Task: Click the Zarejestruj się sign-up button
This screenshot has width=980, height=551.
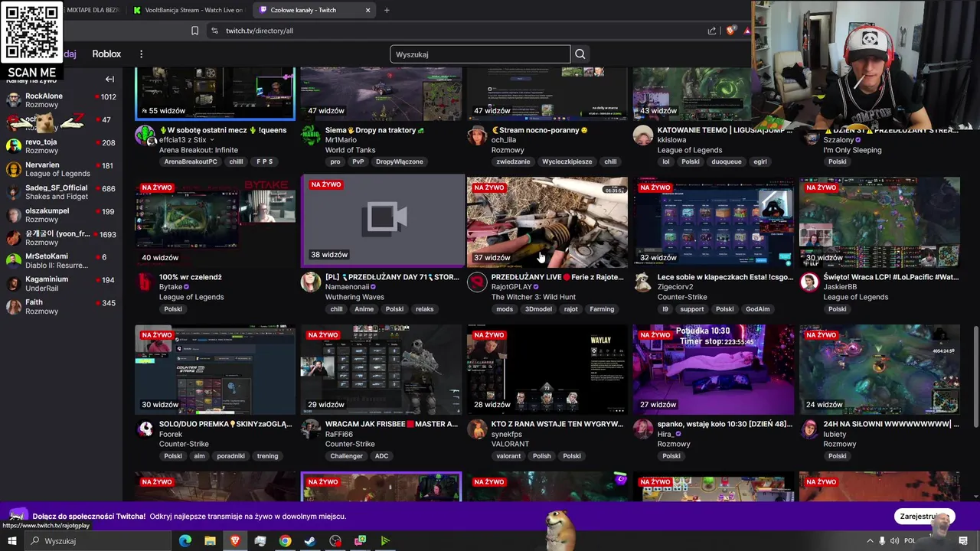Action: coord(924,517)
